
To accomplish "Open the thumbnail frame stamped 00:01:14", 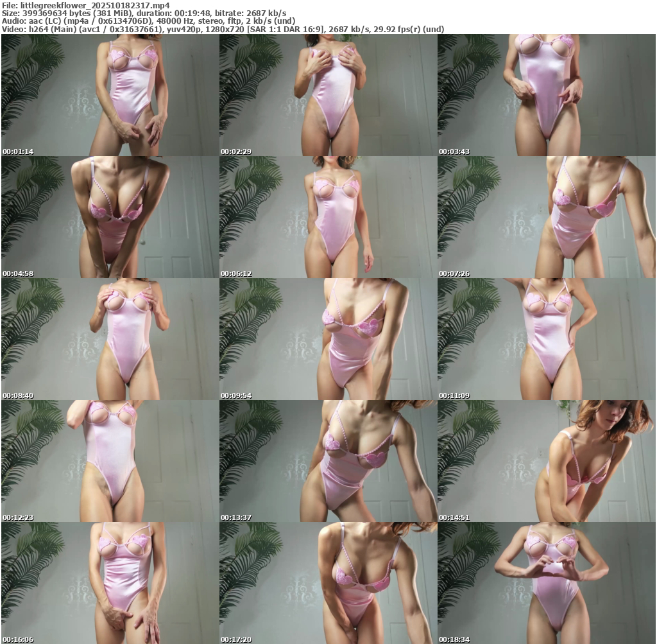I will (x=110, y=95).
